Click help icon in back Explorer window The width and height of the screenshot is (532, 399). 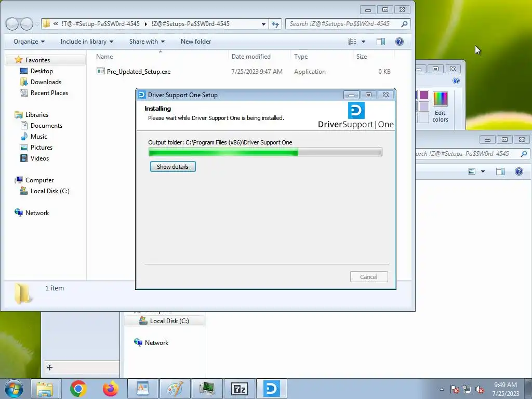point(519,171)
